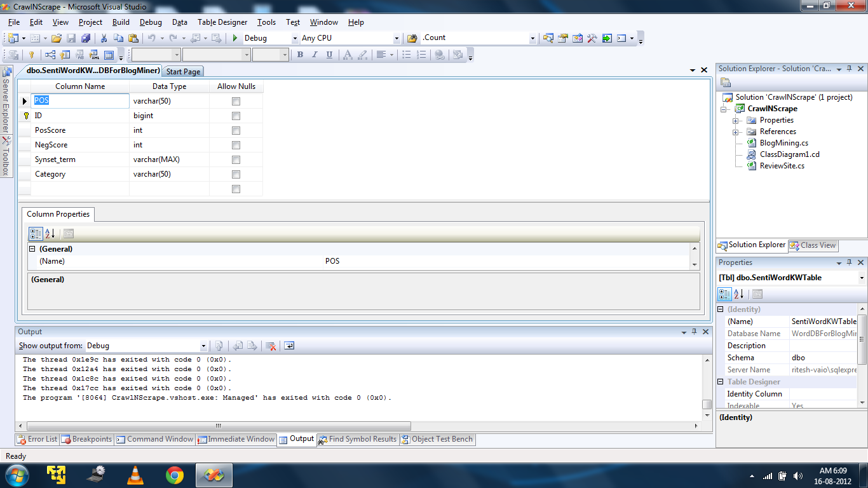Expand the Properties node in Solution Explorer
This screenshot has width=868, height=488.
click(736, 120)
